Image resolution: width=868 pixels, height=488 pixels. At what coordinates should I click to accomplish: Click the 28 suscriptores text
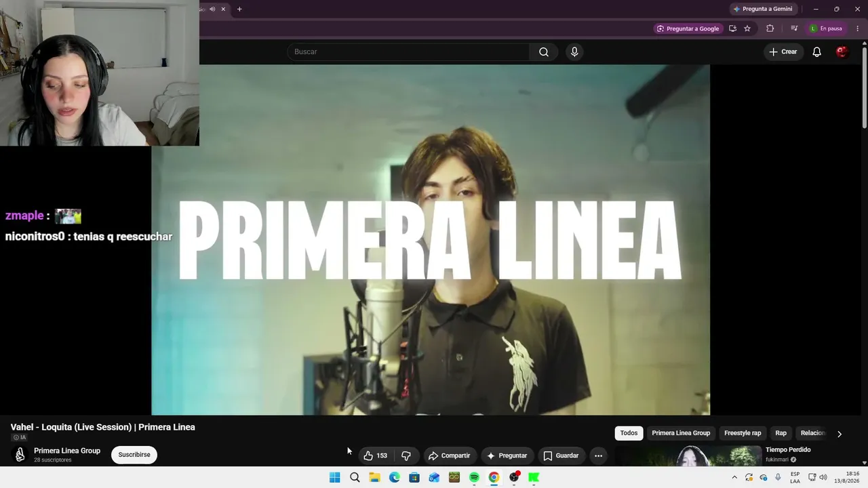pyautogui.click(x=53, y=460)
